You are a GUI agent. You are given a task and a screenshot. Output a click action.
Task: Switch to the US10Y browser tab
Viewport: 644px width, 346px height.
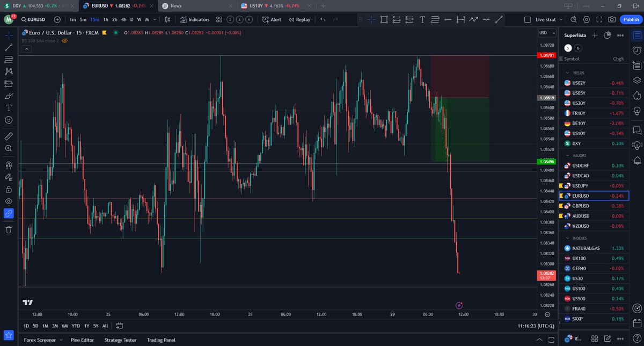point(276,5)
